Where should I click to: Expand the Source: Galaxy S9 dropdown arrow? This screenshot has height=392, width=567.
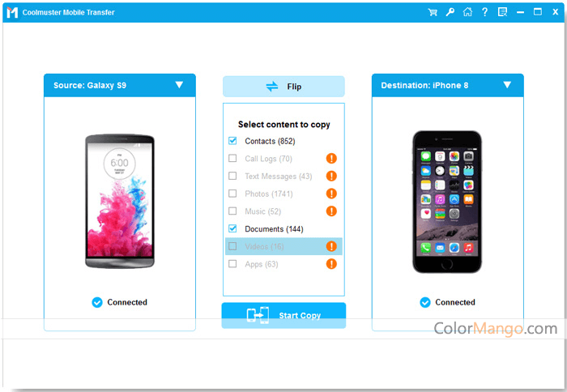coord(179,84)
